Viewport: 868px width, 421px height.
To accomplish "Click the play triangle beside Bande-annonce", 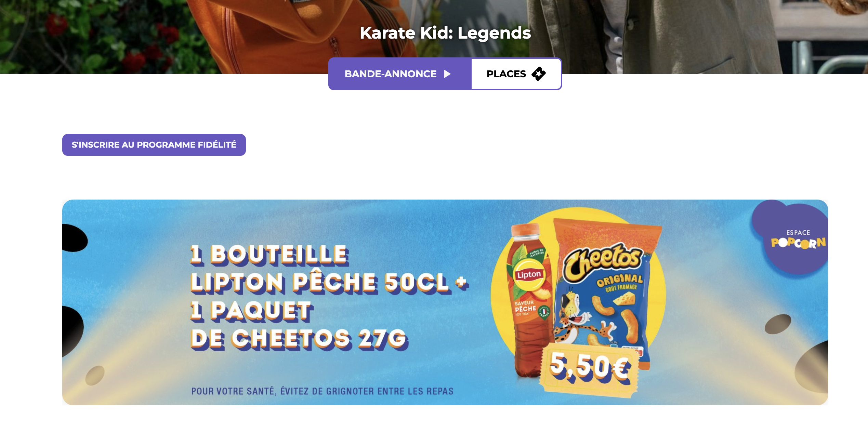I will coord(447,74).
